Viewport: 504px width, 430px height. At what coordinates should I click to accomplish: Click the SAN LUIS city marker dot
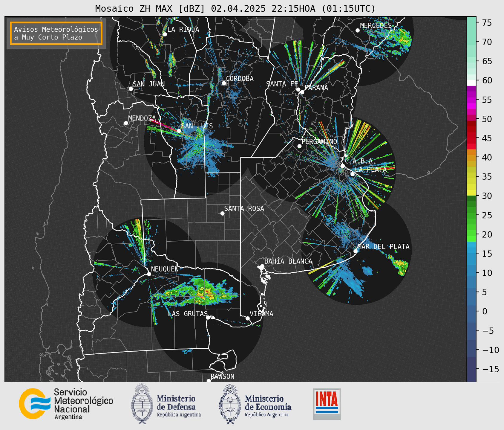179,131
